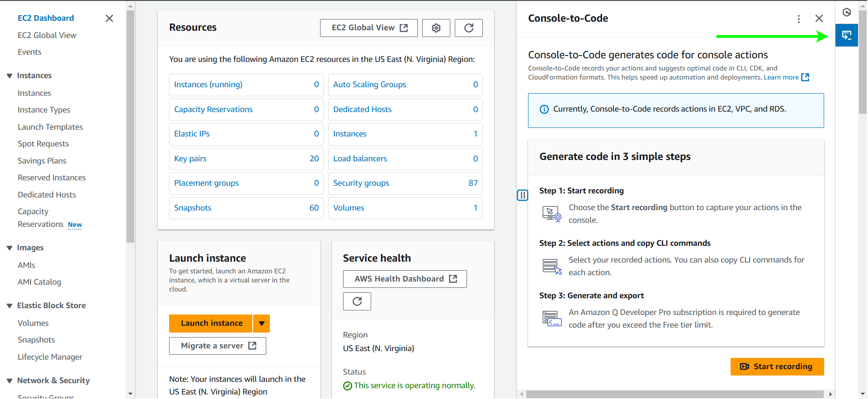Open Spot Requests in sidebar

point(43,144)
